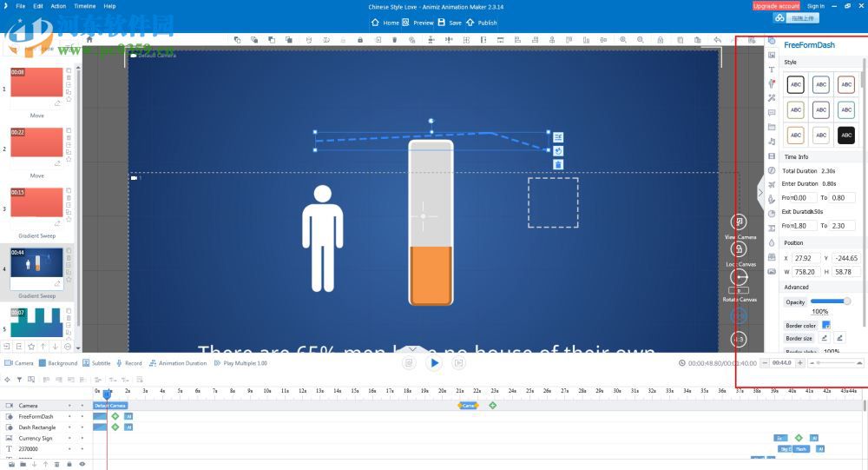The height and width of the screenshot is (470, 868).
Task: Click the Camera button in timeline toolbar
Action: [19, 363]
